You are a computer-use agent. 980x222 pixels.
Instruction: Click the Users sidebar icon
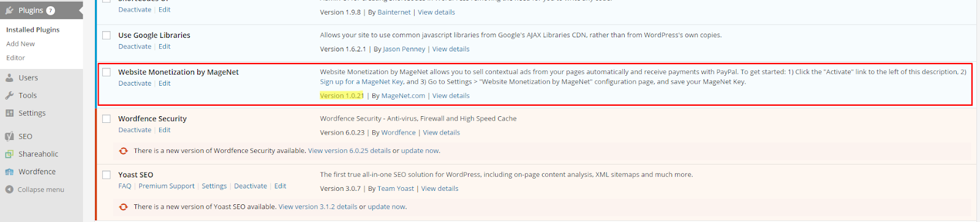point(10,78)
